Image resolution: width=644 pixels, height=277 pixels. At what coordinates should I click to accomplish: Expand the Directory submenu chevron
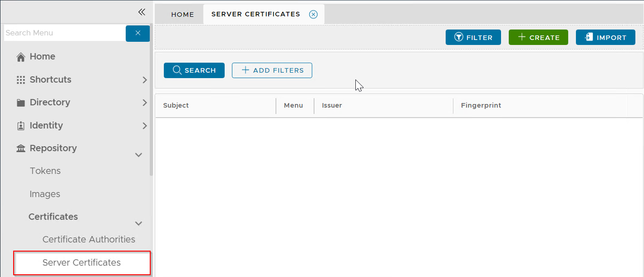click(144, 103)
